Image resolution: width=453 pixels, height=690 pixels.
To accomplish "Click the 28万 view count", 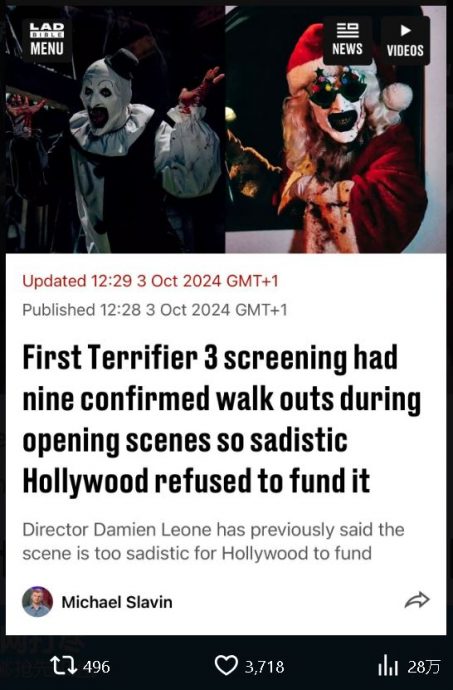I will [423, 667].
